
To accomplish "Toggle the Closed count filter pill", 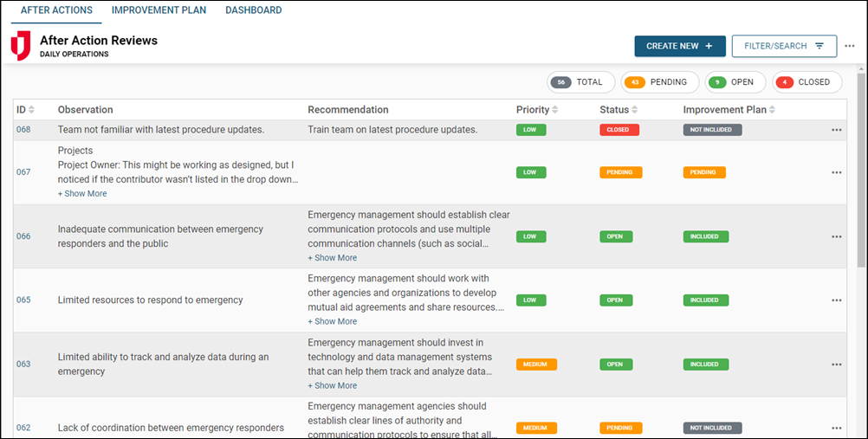I will pyautogui.click(x=806, y=82).
